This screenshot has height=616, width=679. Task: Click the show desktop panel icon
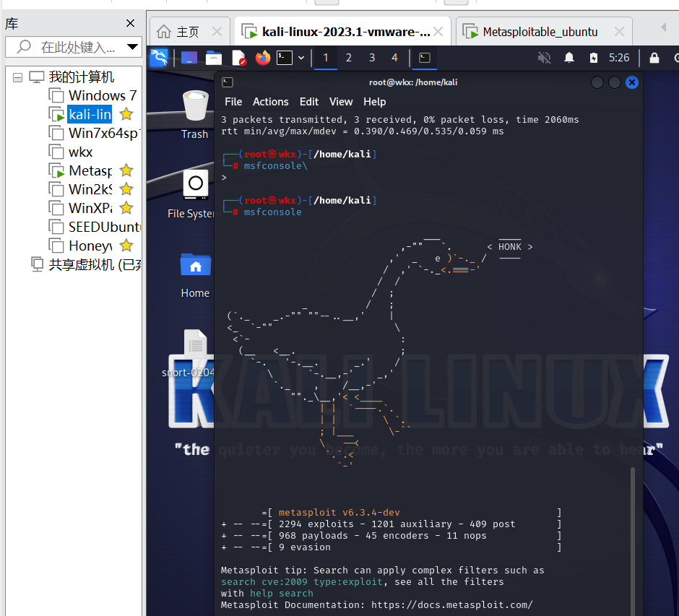click(189, 58)
